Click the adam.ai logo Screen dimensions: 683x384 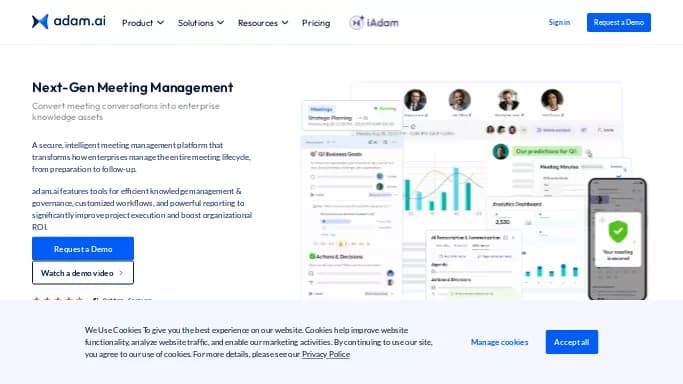(69, 21)
